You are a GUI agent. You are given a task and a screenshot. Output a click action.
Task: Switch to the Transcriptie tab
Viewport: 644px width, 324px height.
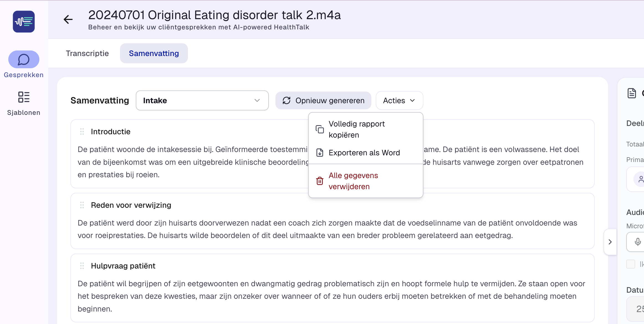coord(87,53)
